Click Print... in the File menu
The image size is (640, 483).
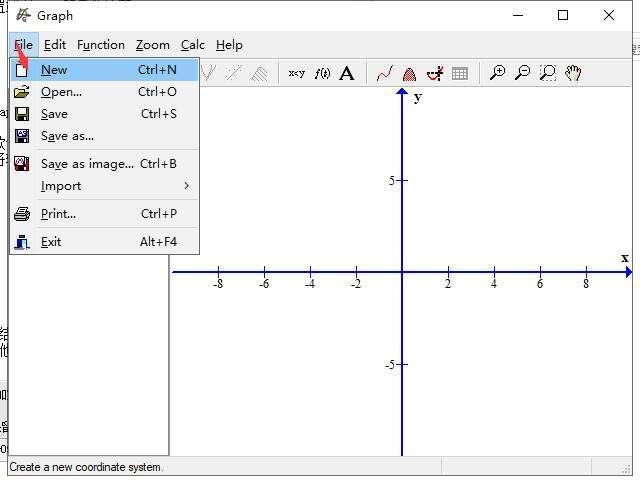(x=58, y=214)
